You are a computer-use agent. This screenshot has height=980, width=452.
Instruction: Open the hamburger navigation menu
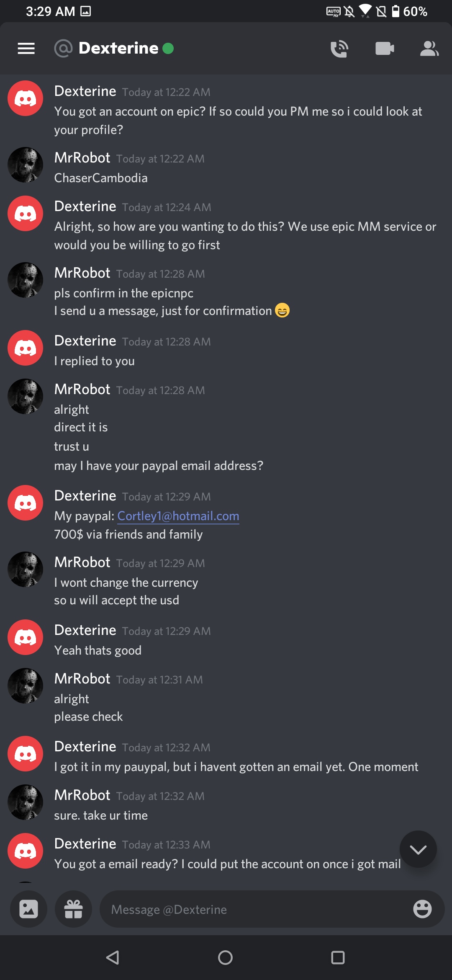pos(26,49)
